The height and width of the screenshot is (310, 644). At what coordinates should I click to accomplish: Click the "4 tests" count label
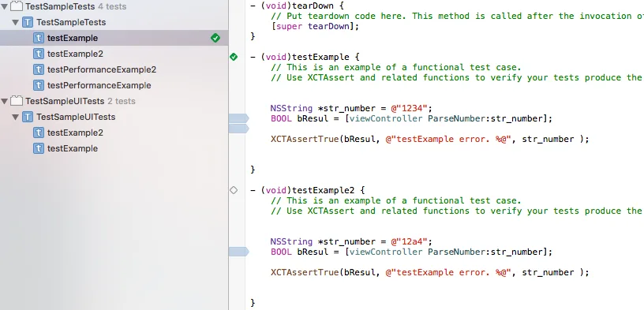tap(112, 6)
